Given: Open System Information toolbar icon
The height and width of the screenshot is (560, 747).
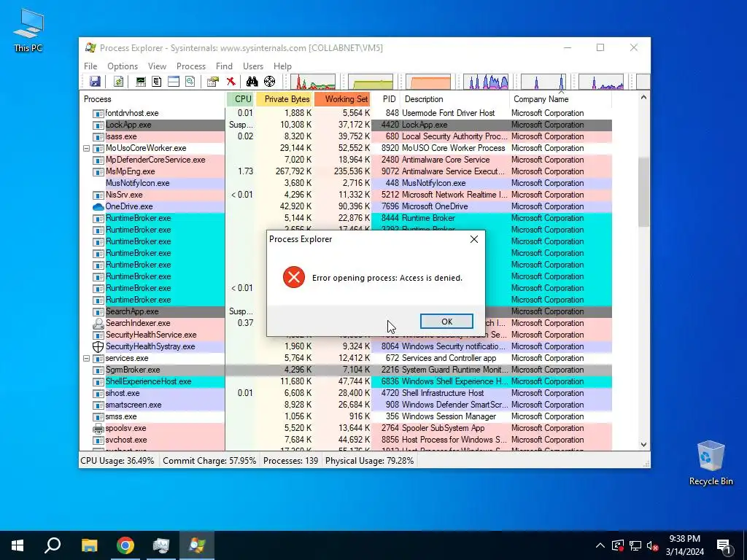Looking at the screenshot, I should (x=141, y=82).
